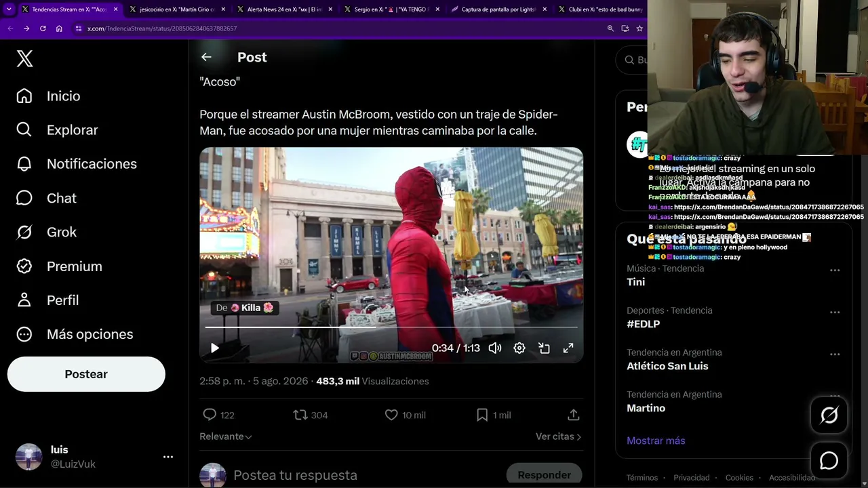The image size is (868, 488).
Task: Open Chat in the left sidebar
Action: (46, 198)
